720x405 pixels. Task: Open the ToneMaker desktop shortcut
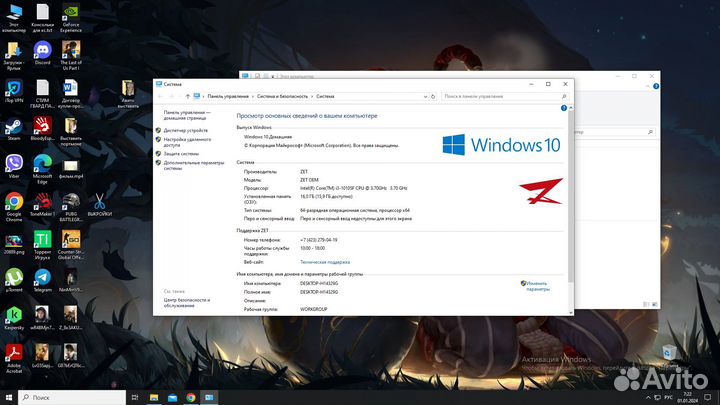coord(42,205)
